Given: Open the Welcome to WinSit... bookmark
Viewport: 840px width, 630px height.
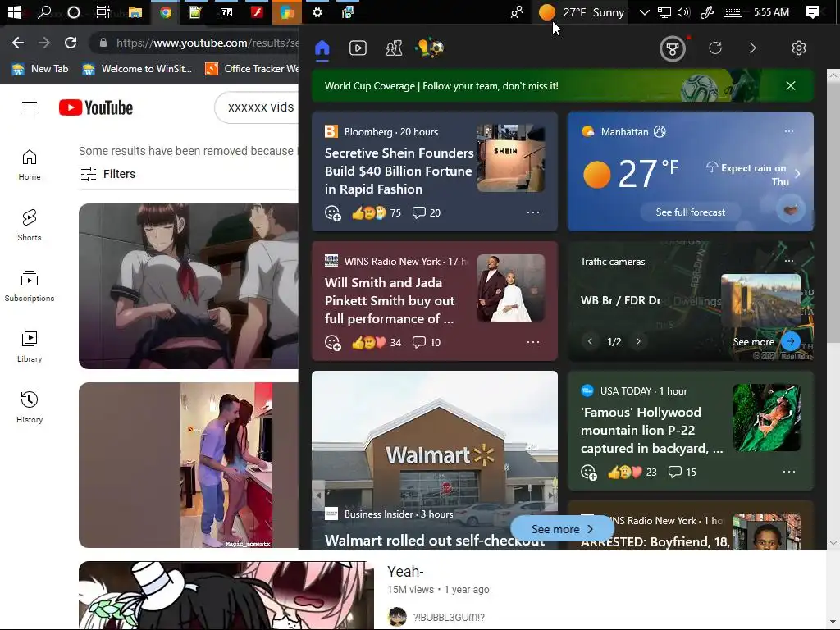Looking at the screenshot, I should click(x=137, y=69).
